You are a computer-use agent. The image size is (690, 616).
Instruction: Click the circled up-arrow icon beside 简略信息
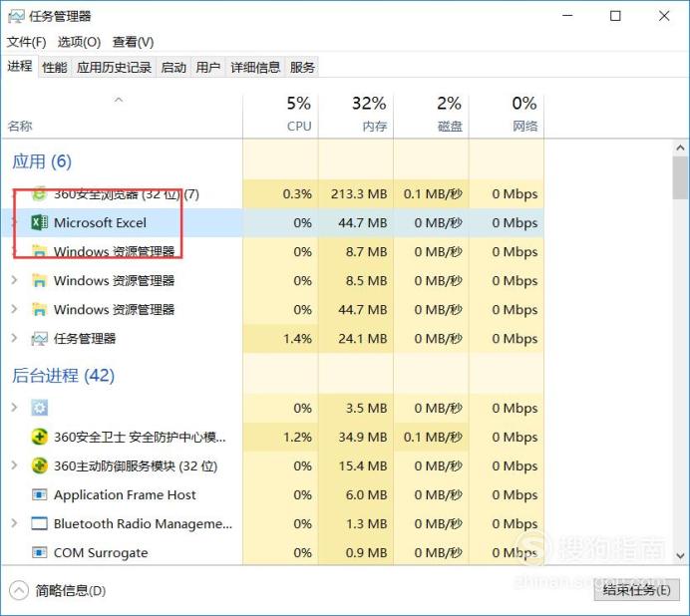point(19,590)
